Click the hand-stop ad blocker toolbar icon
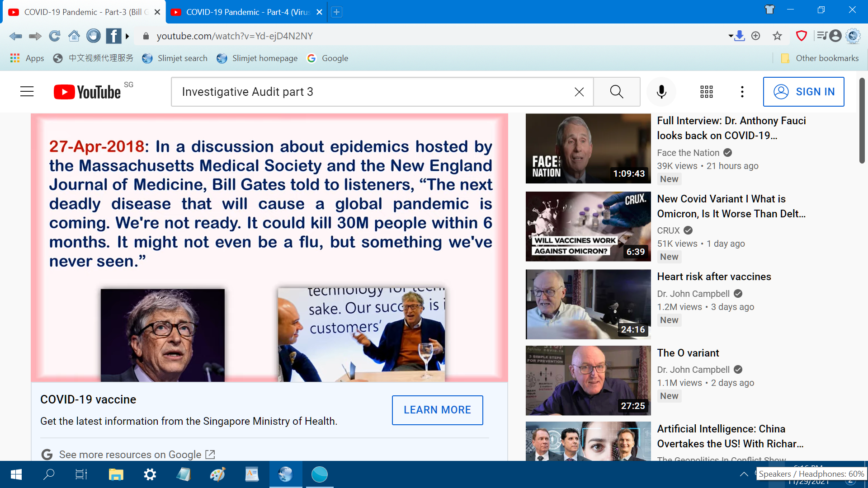The height and width of the screenshot is (488, 868). (94, 36)
